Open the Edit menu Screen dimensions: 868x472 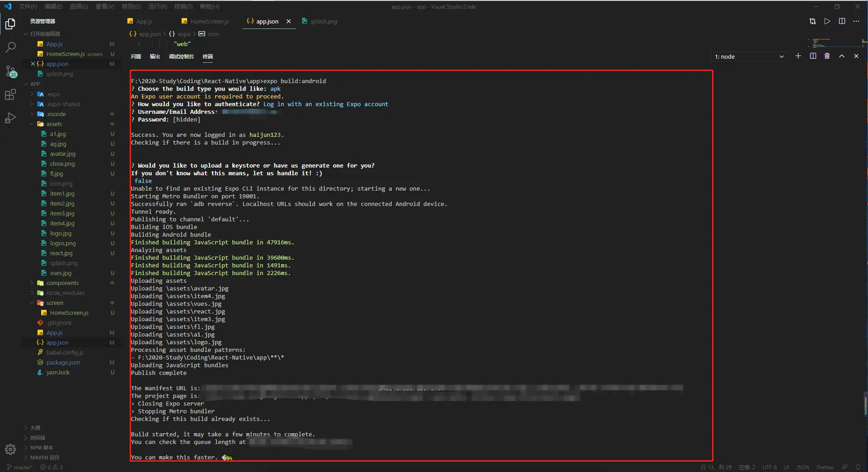click(53, 6)
